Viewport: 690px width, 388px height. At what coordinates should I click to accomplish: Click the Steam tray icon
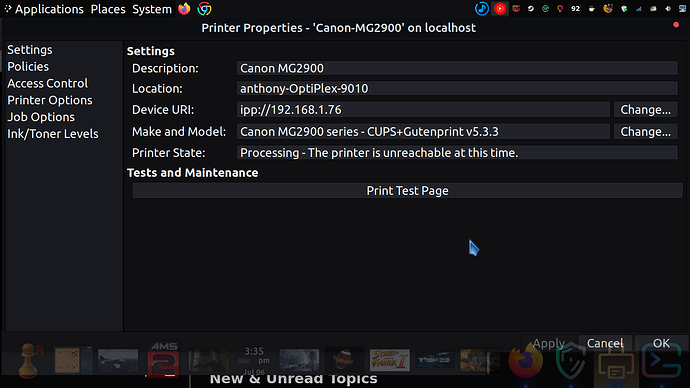(x=531, y=8)
